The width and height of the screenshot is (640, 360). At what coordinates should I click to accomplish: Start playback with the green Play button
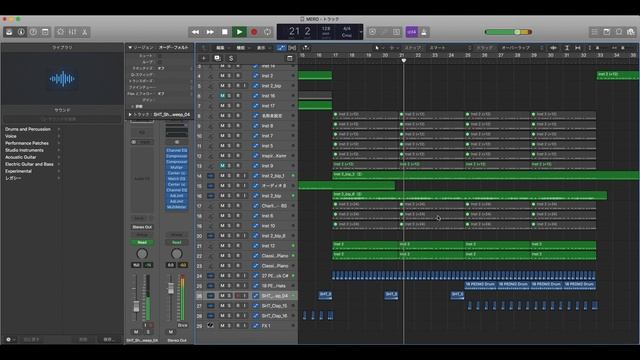pos(239,32)
